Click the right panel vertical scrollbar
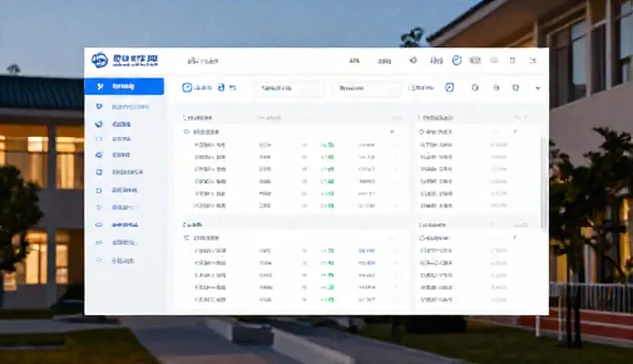Image resolution: width=633 pixels, height=364 pixels. point(543,184)
